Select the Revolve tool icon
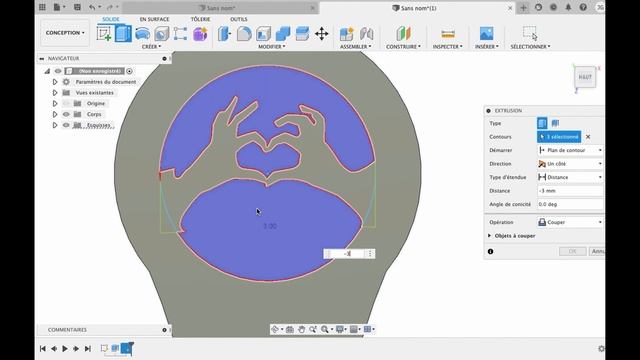The height and width of the screenshot is (360, 640). coord(142,34)
